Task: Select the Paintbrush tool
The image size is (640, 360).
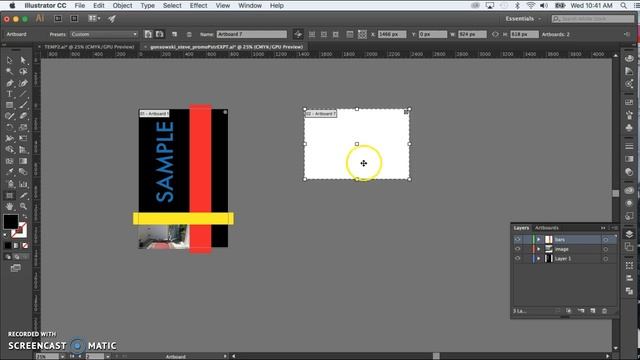Action: (23, 105)
